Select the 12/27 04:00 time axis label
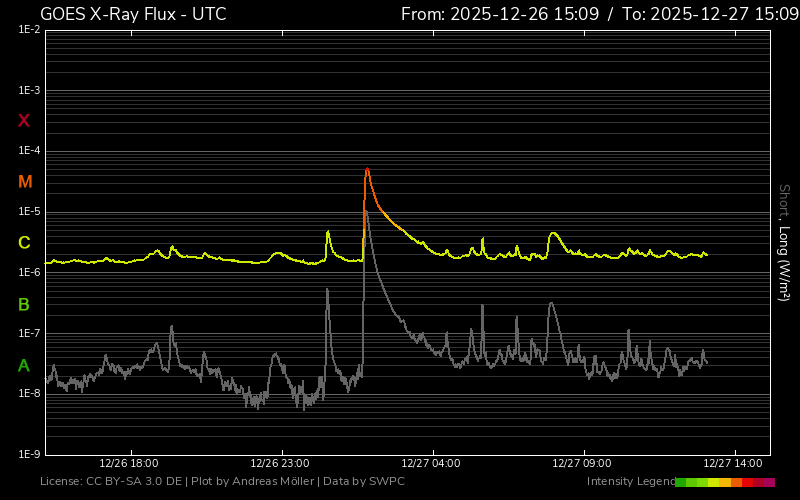The image size is (800, 500). pos(431,464)
